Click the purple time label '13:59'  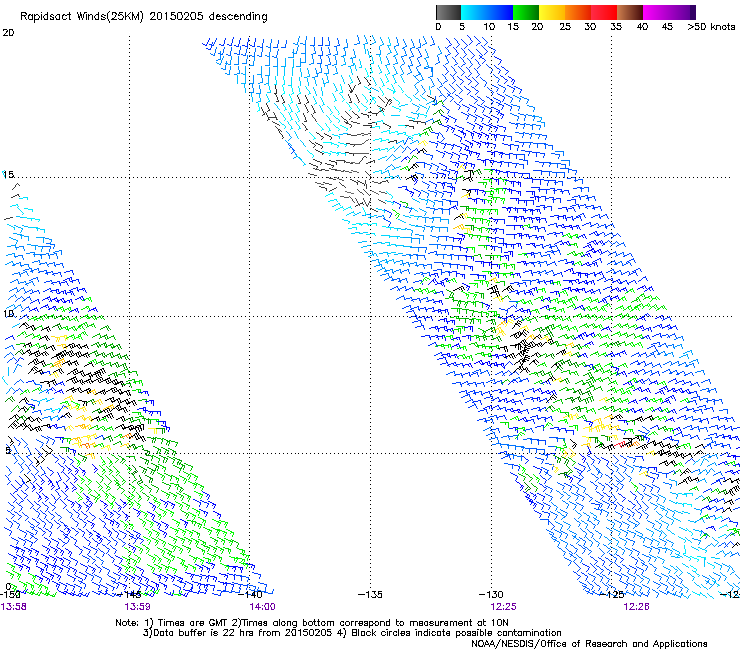(137, 607)
